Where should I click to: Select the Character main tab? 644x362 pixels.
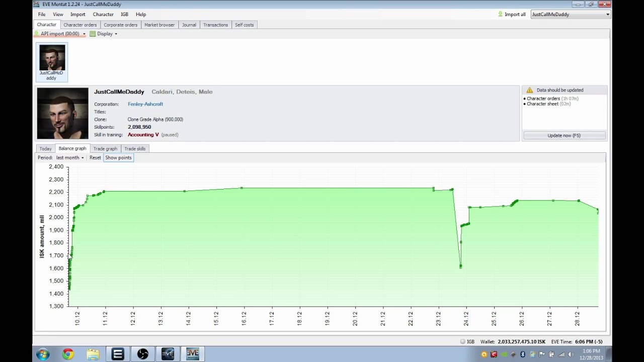[47, 25]
